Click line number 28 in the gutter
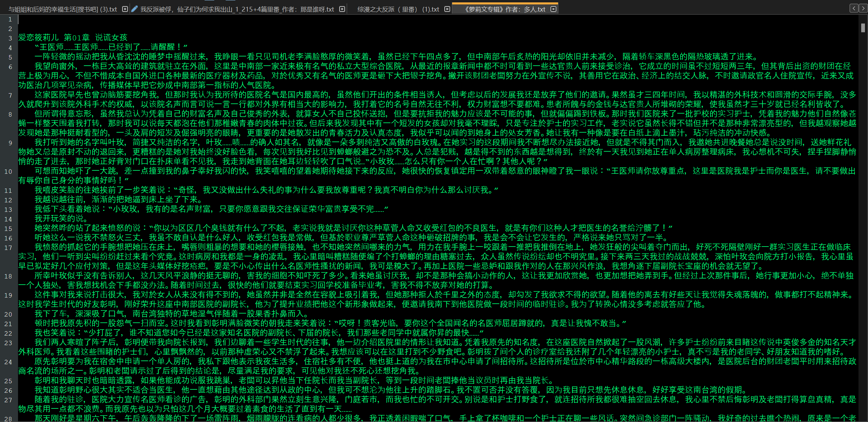 9,419
